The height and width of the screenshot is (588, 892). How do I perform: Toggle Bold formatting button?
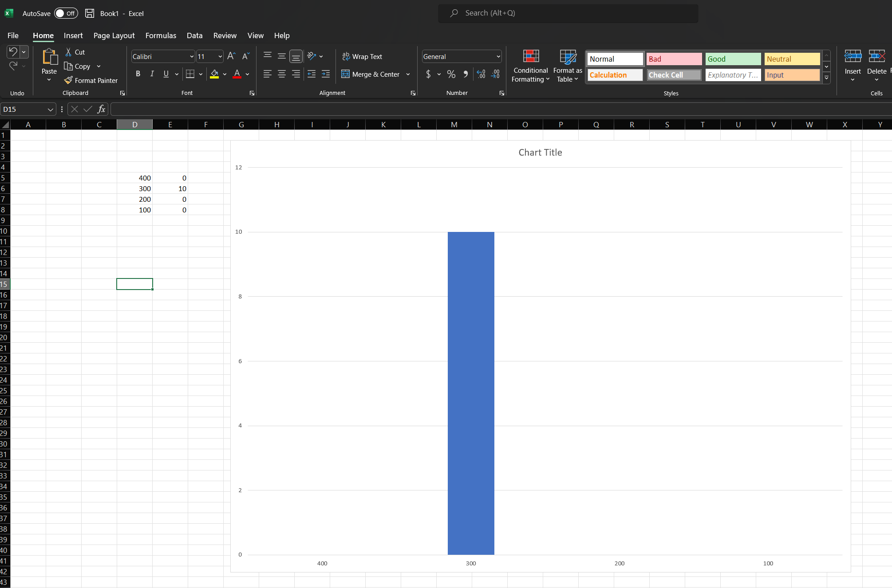pos(138,74)
